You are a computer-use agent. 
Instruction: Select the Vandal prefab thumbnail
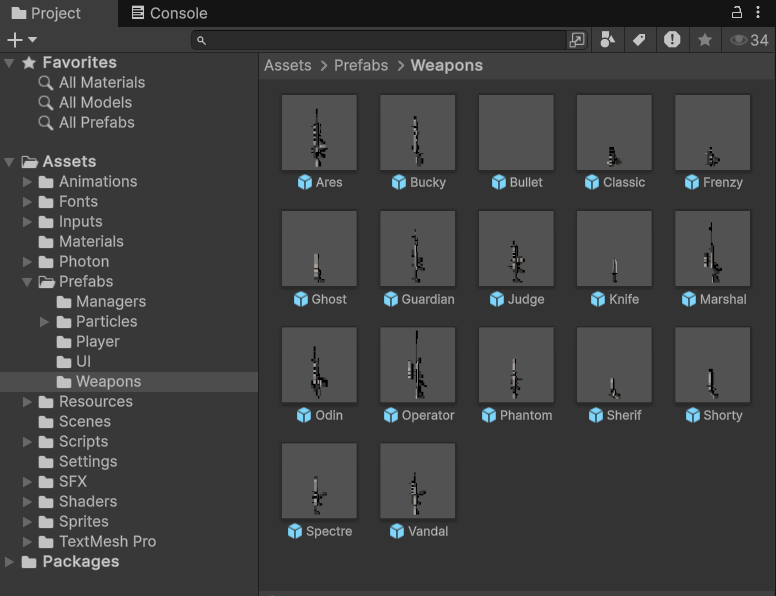pos(418,481)
